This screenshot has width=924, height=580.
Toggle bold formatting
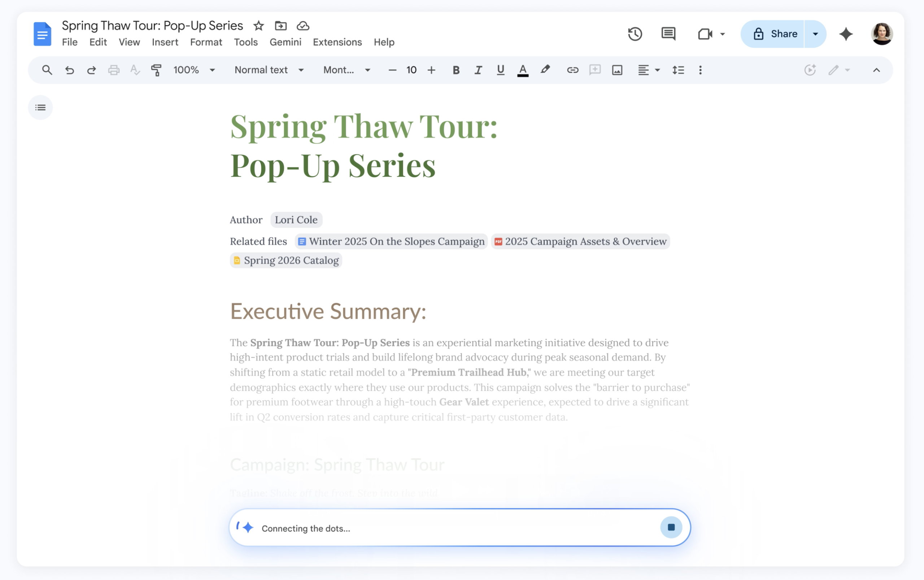point(456,70)
